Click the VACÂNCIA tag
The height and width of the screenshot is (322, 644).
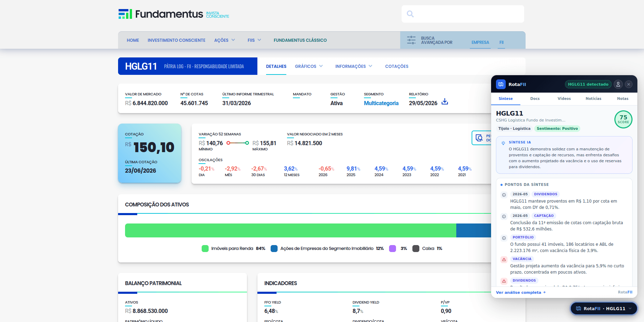[522, 259]
